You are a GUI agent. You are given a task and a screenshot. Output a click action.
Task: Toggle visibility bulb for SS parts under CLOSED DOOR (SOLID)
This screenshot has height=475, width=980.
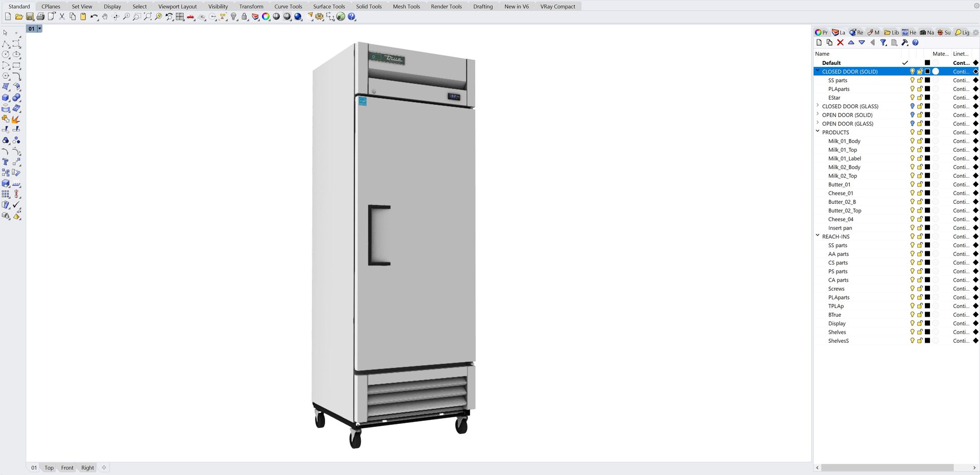tap(912, 80)
